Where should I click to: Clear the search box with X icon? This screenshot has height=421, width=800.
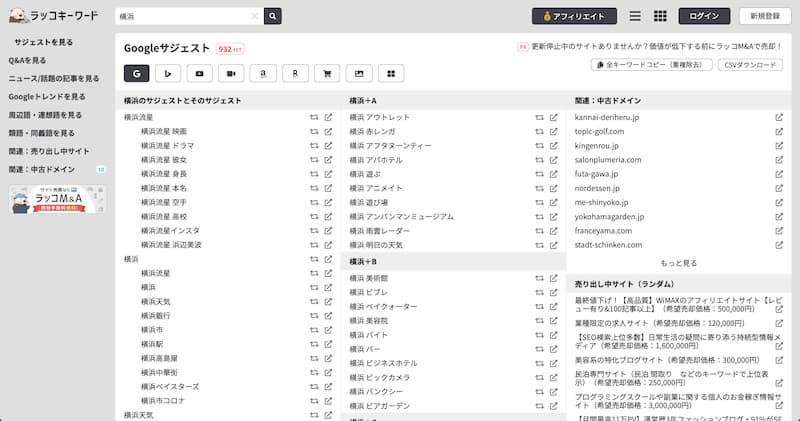point(255,16)
